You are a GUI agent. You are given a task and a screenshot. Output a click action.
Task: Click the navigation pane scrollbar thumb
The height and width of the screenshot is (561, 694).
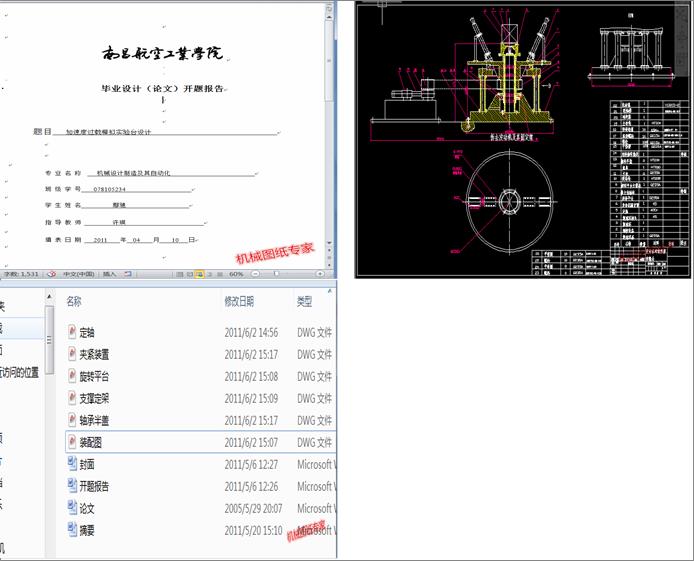tap(49, 340)
